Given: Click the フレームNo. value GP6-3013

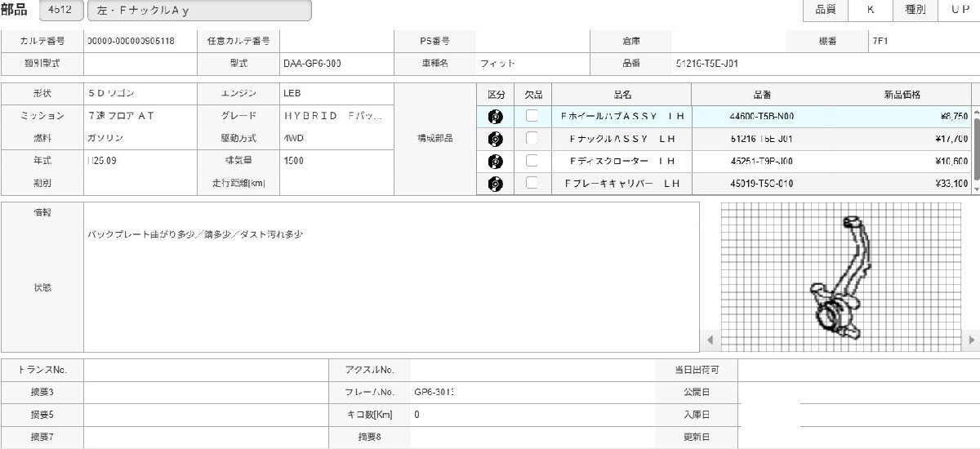Looking at the screenshot, I should pos(434,392).
